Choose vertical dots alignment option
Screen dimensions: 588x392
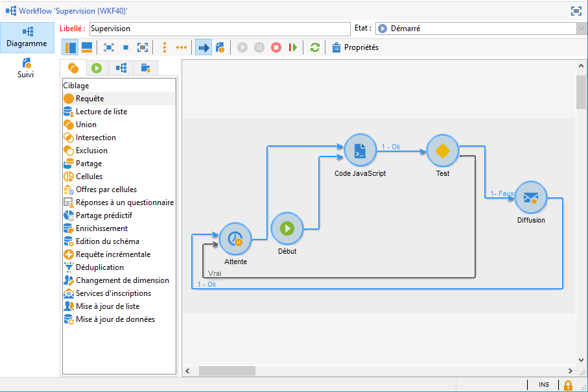[x=165, y=47]
